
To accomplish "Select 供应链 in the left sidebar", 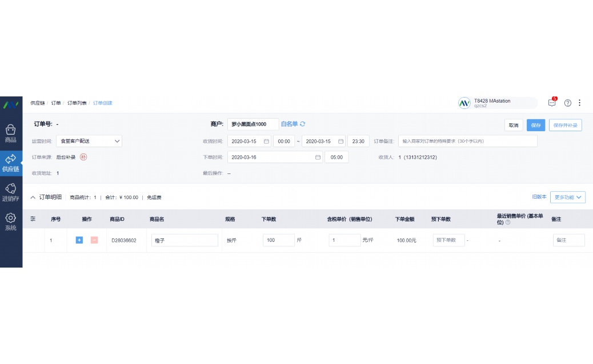I will [x=11, y=163].
